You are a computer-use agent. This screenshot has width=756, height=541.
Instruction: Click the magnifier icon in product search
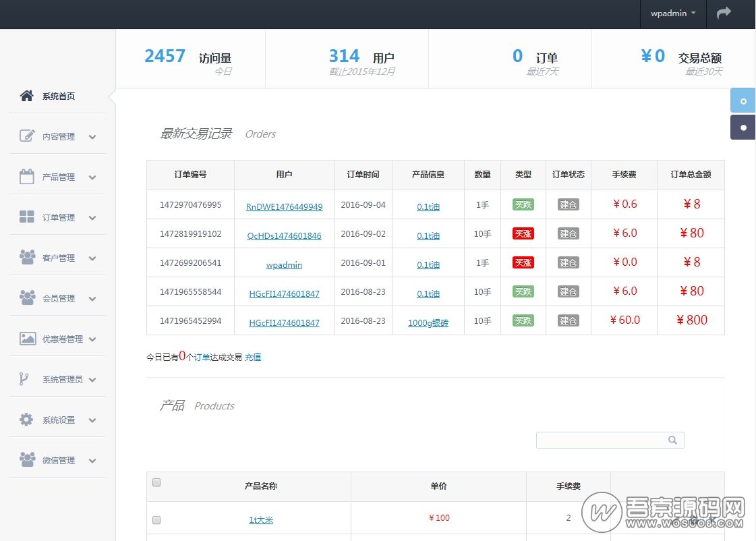click(672, 440)
